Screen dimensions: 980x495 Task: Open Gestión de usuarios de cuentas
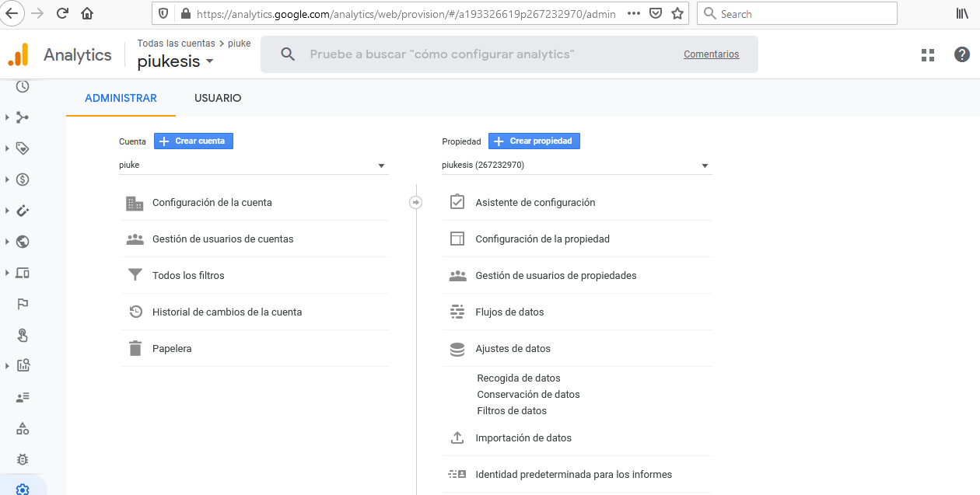pyautogui.click(x=254, y=239)
